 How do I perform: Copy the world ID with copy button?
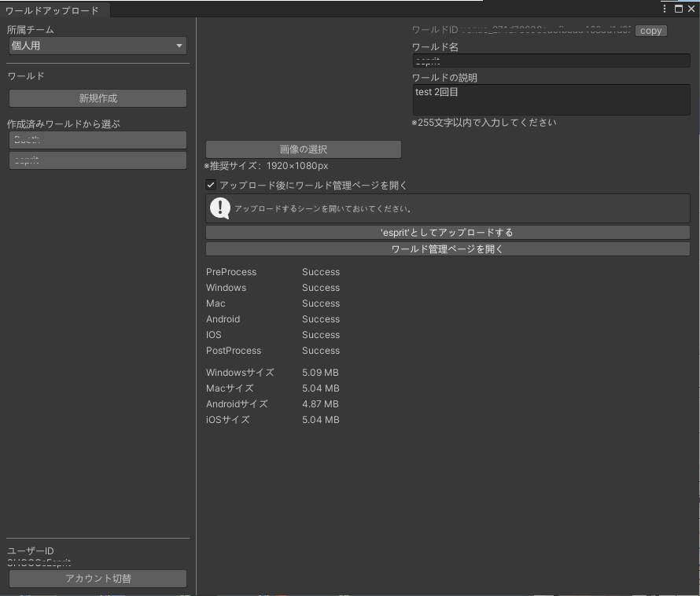[650, 31]
